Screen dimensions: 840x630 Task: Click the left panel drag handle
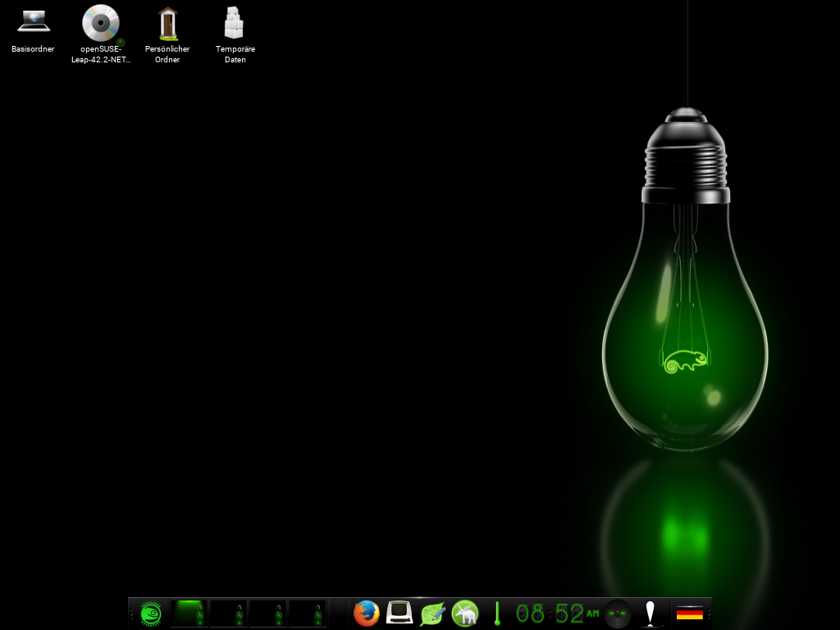[x=131, y=614]
